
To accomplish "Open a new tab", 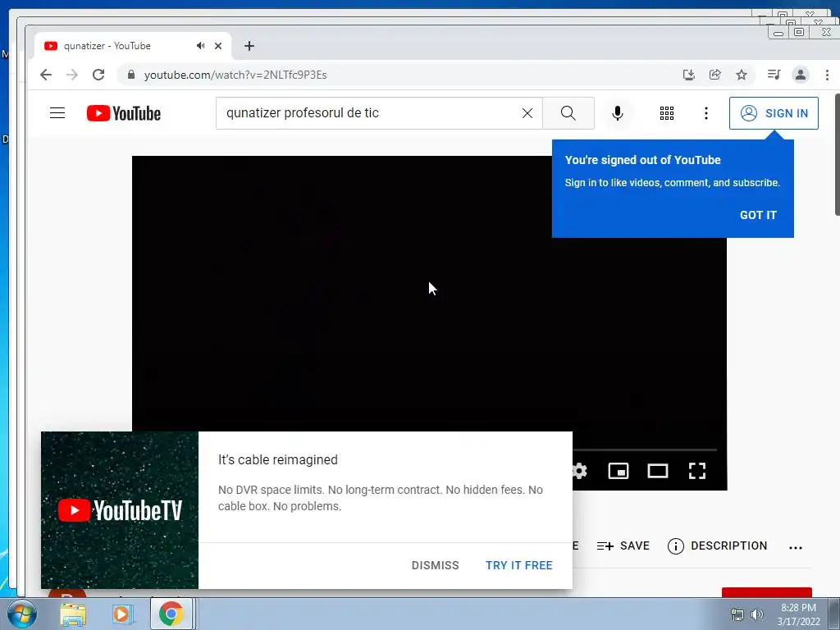I will click(x=249, y=46).
